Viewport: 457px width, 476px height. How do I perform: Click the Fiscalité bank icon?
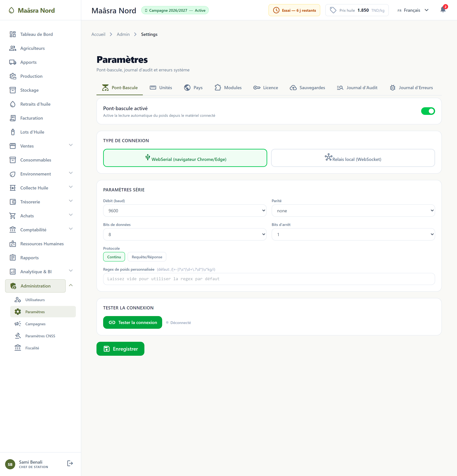(x=18, y=348)
